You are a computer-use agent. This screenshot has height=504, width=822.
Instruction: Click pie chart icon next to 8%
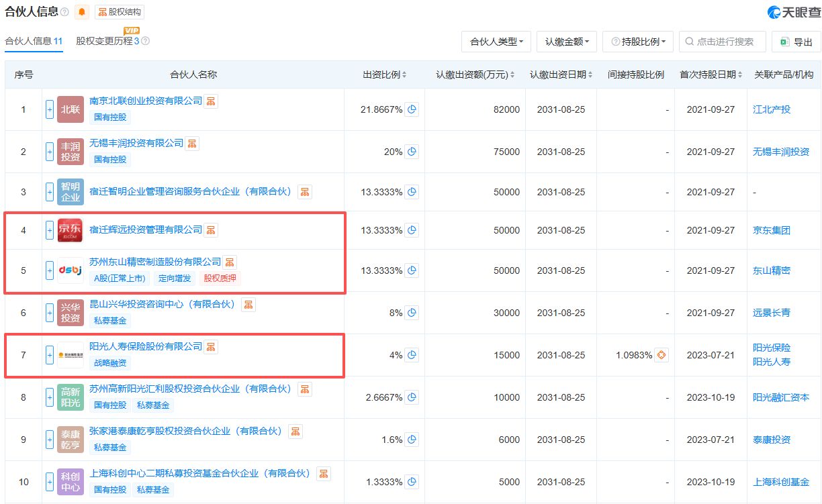(x=412, y=313)
